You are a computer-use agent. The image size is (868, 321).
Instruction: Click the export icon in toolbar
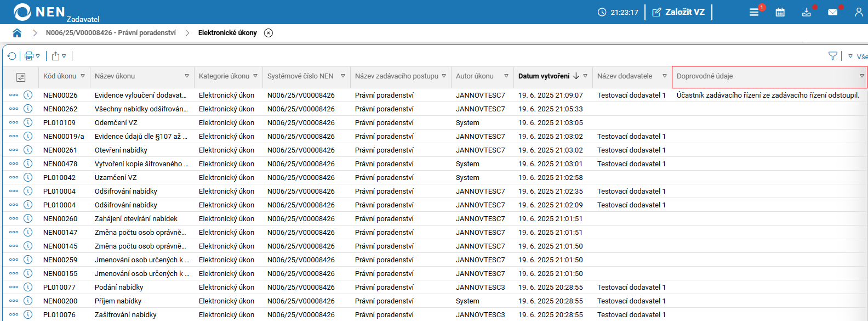click(x=55, y=56)
